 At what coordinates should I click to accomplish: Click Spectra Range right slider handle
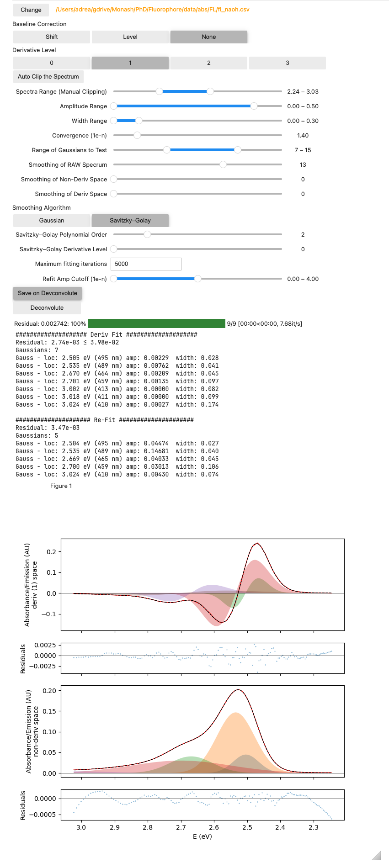[210, 91]
